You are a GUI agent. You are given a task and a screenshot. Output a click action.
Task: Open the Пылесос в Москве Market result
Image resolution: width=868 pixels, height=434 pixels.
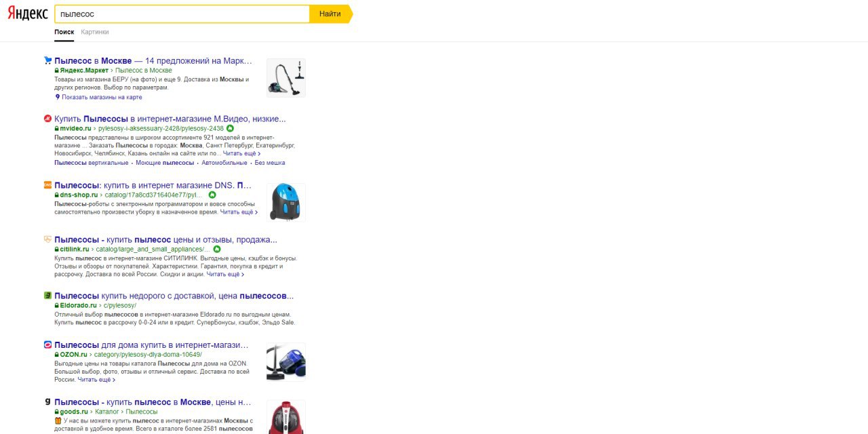[x=153, y=61]
